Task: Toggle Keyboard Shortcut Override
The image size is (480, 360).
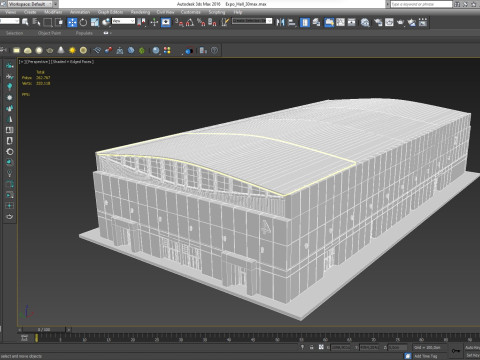Action: (166, 22)
